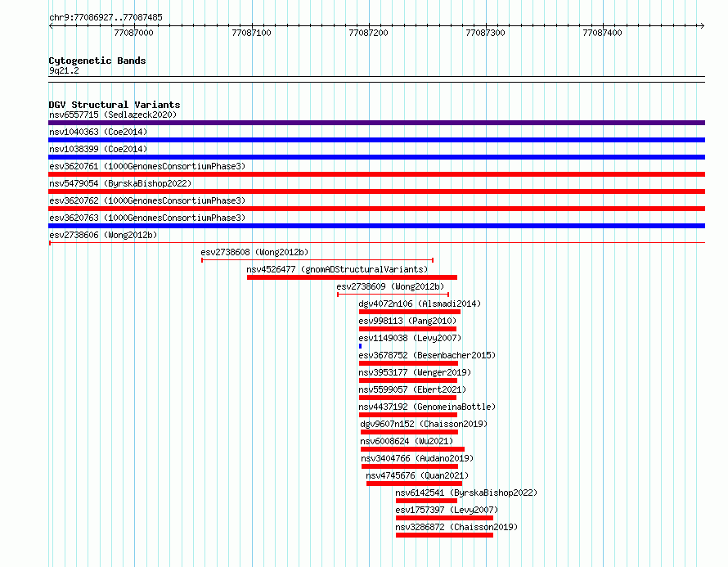Screen dimensions: 728x567
Task: Click ruler position 77087000
Action: [x=133, y=33]
